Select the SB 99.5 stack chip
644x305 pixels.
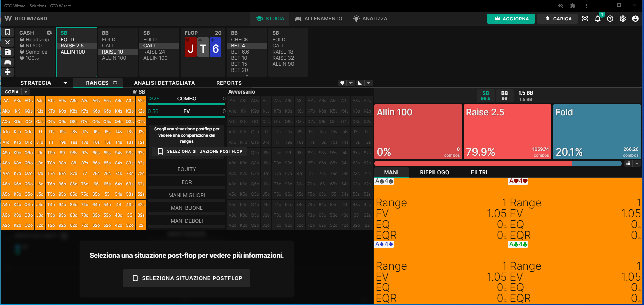pyautogui.click(x=486, y=96)
